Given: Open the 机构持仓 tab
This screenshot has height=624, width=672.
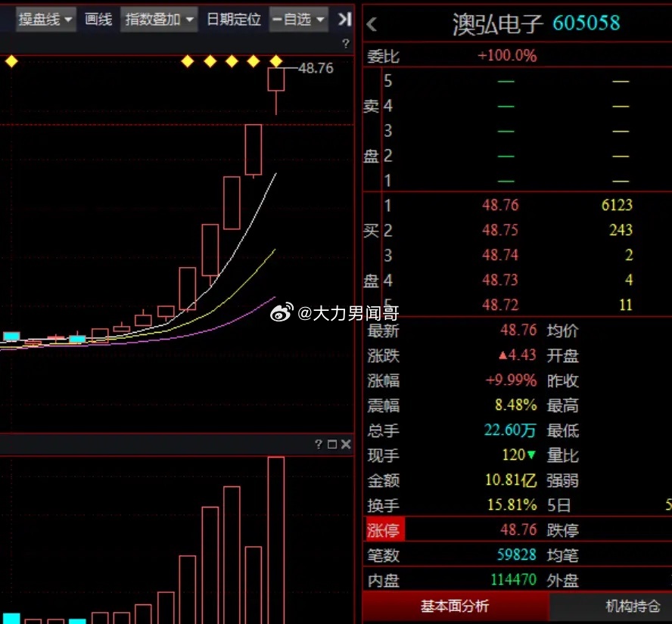Looking at the screenshot, I should pyautogui.click(x=633, y=606).
